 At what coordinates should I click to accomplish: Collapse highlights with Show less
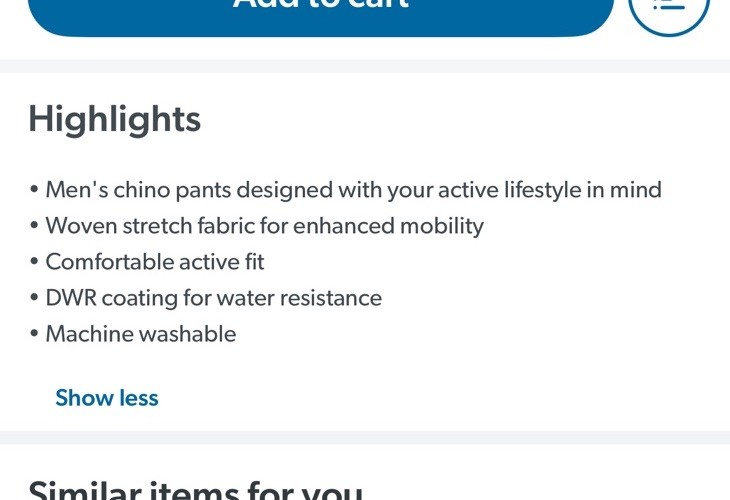[107, 398]
